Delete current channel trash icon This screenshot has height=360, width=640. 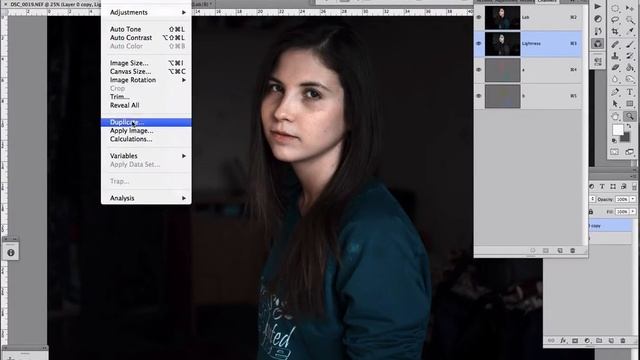click(x=573, y=250)
